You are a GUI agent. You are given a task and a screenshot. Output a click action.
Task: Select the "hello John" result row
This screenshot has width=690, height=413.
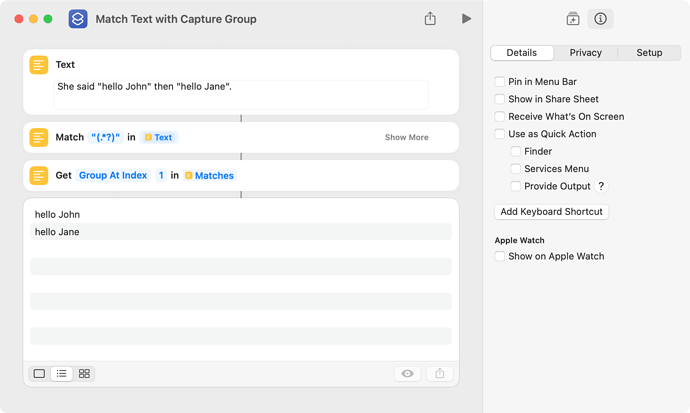tap(241, 215)
